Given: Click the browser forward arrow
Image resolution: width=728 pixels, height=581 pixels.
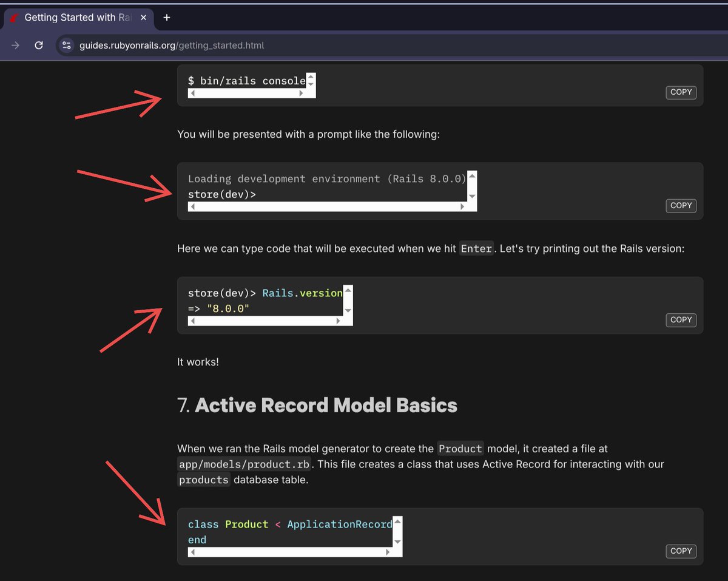Looking at the screenshot, I should coord(16,45).
